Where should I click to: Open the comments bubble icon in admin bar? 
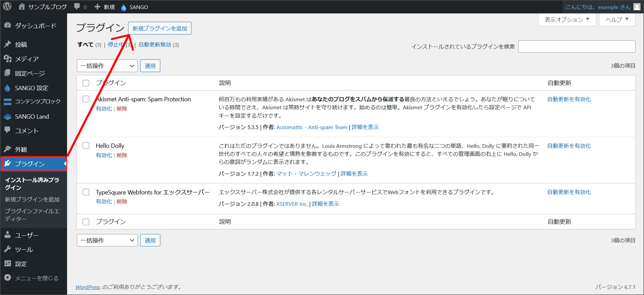point(77,7)
